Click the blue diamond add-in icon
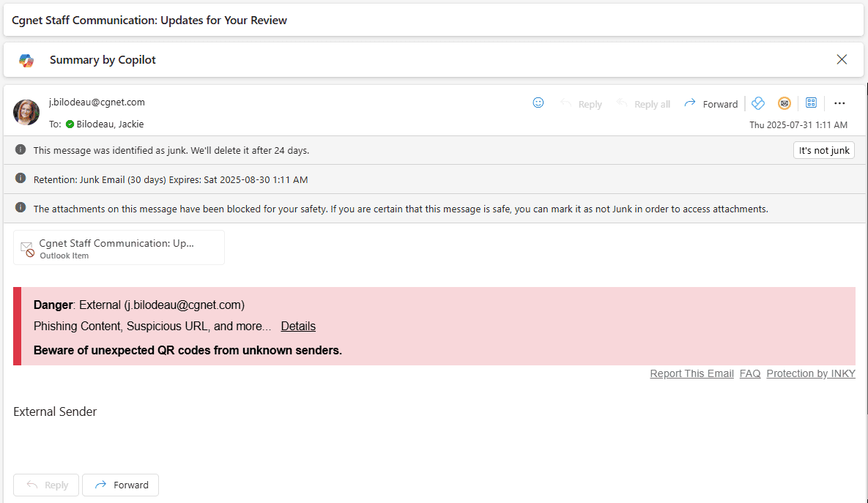Screen dimensions: 868x503 [758, 103]
